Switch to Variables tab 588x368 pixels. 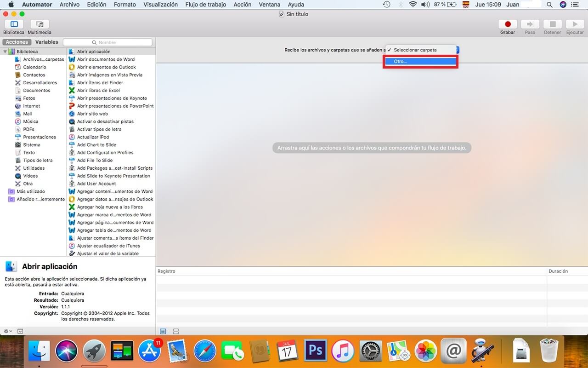coord(46,42)
